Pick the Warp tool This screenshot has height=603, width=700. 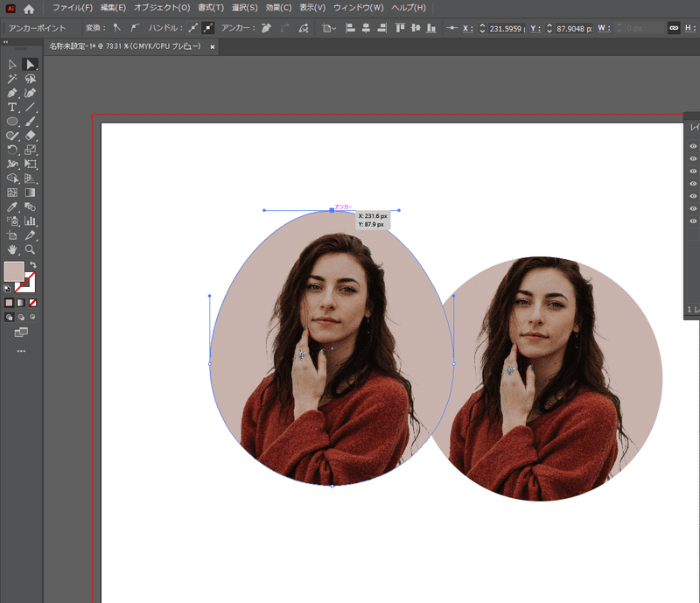12,165
